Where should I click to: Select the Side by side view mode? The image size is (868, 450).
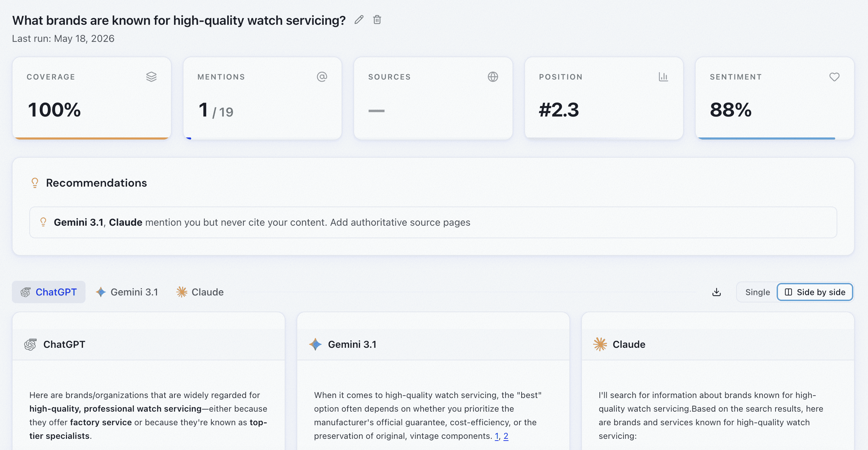click(x=815, y=292)
